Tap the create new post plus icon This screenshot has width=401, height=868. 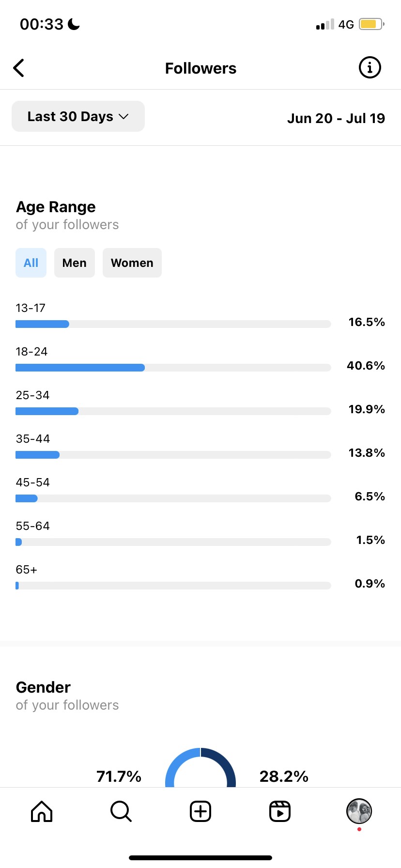200,811
